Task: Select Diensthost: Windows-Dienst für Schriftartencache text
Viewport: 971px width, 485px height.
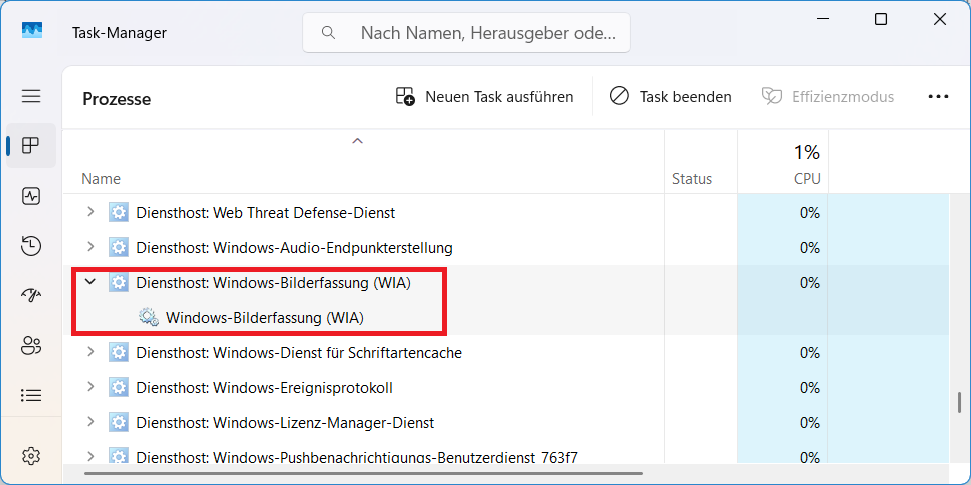Action: [299, 352]
